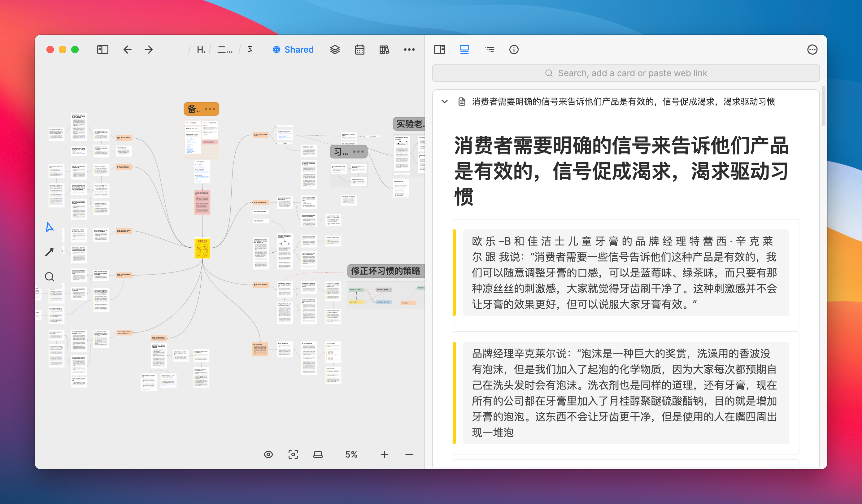Toggle the left sidebar panel
Image resolution: width=862 pixels, height=504 pixels.
pyautogui.click(x=102, y=50)
